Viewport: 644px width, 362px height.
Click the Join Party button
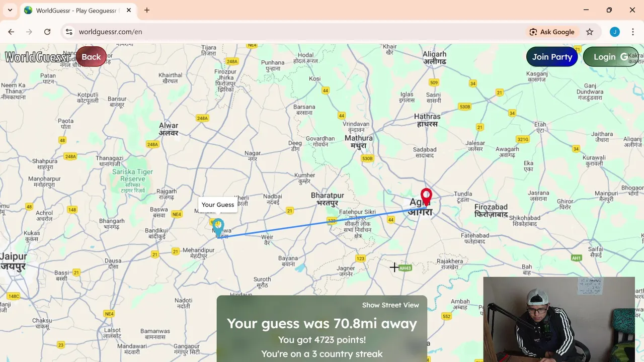[x=552, y=57]
